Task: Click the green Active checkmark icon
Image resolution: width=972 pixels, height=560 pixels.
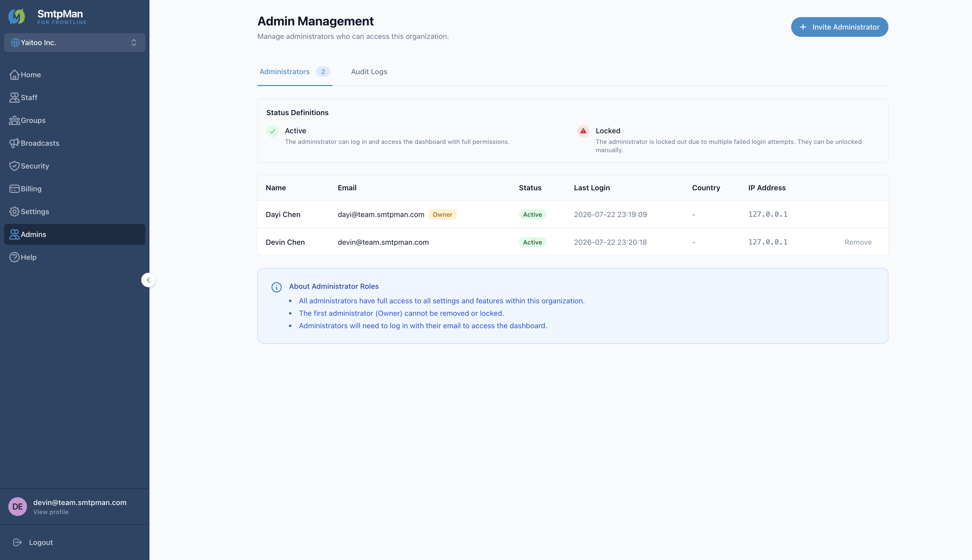Action: 272,131
